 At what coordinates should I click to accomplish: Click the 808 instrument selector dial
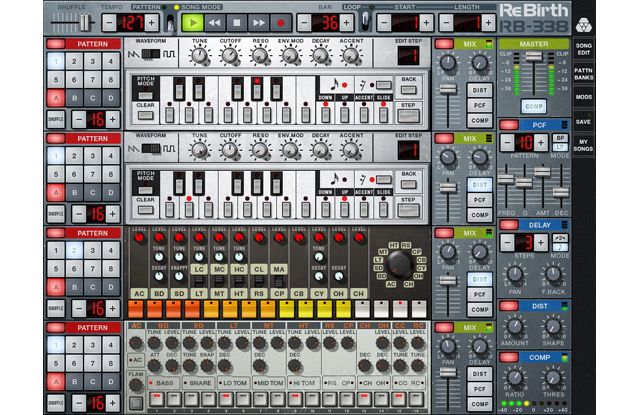click(399, 264)
